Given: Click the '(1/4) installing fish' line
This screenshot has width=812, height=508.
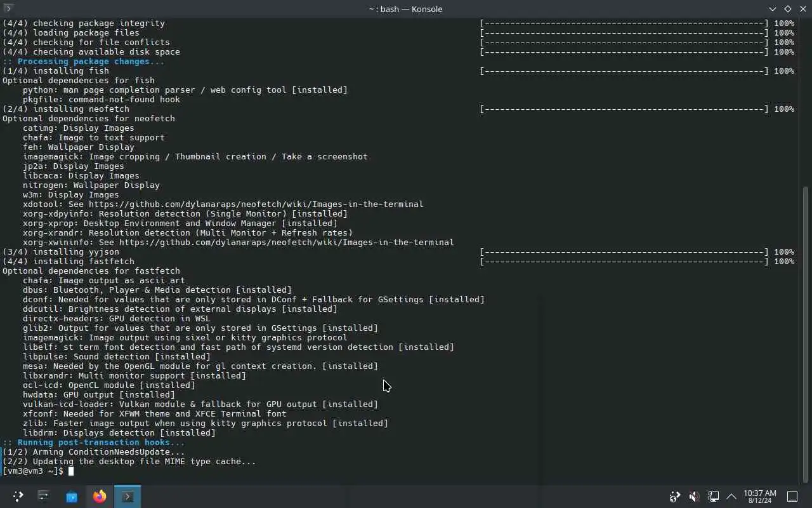Looking at the screenshot, I should pos(56,71).
